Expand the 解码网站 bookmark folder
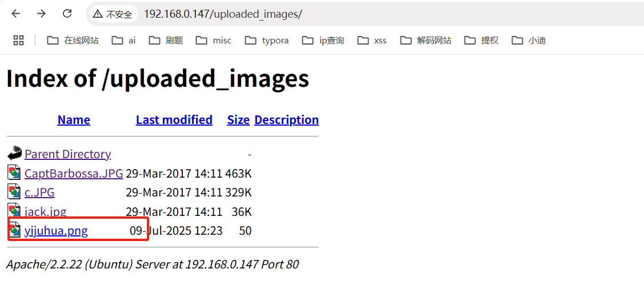Viewport: 644px width, 281px height. pos(426,41)
